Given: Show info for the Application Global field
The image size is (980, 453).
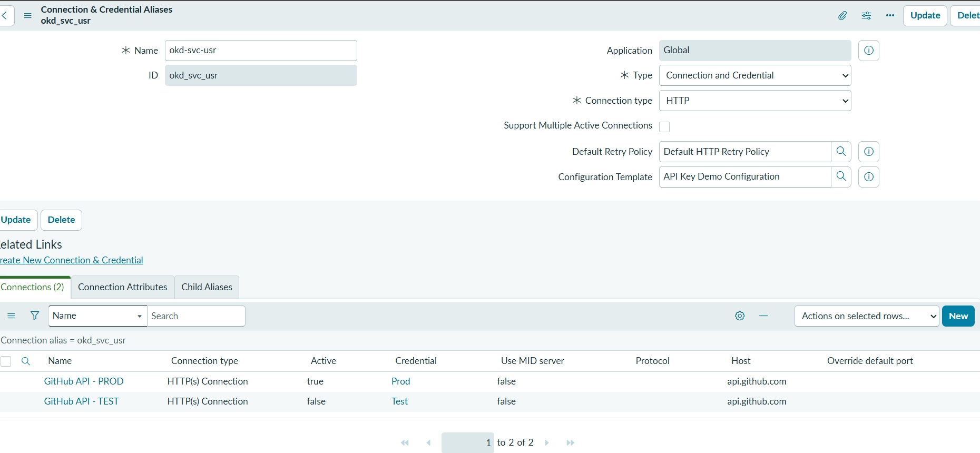Looking at the screenshot, I should [869, 51].
